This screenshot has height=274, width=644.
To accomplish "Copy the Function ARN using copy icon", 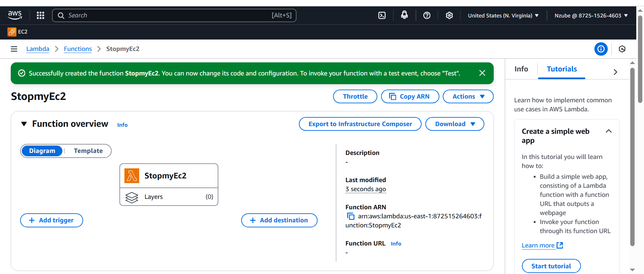I will [x=351, y=216].
